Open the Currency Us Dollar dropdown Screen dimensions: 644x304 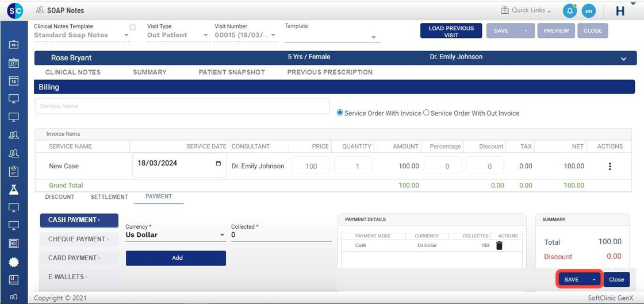point(175,235)
